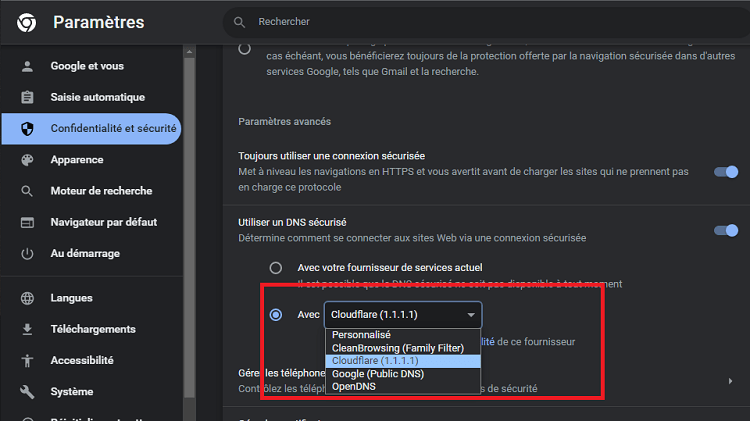Collapse the Cloudflare (1.1.1.1) dropdown

(x=403, y=315)
